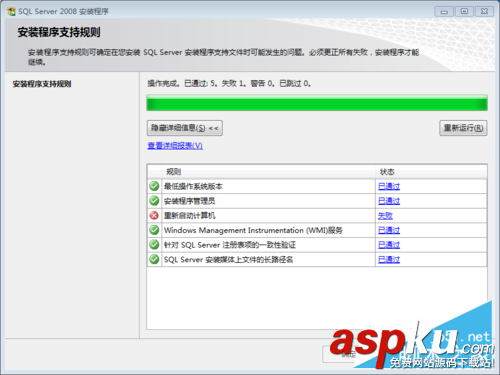Open 已通过 status link for WMI service
This screenshot has height=375, width=500.
point(389,230)
